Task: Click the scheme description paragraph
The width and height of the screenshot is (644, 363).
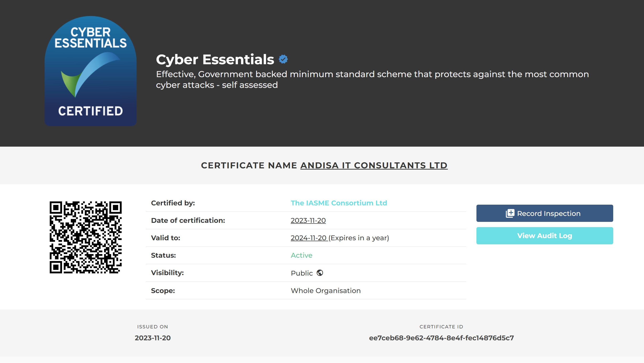Action: tap(372, 80)
